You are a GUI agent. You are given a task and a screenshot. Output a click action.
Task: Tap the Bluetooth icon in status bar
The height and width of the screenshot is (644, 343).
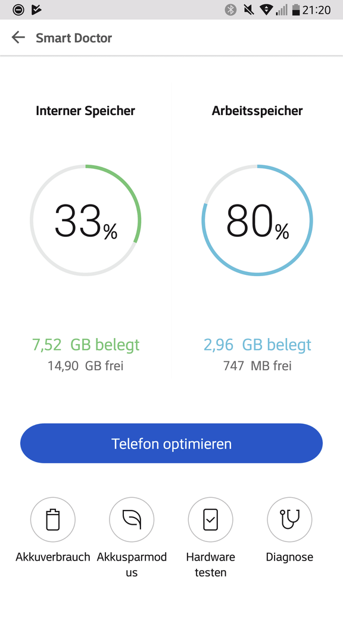pyautogui.click(x=230, y=10)
